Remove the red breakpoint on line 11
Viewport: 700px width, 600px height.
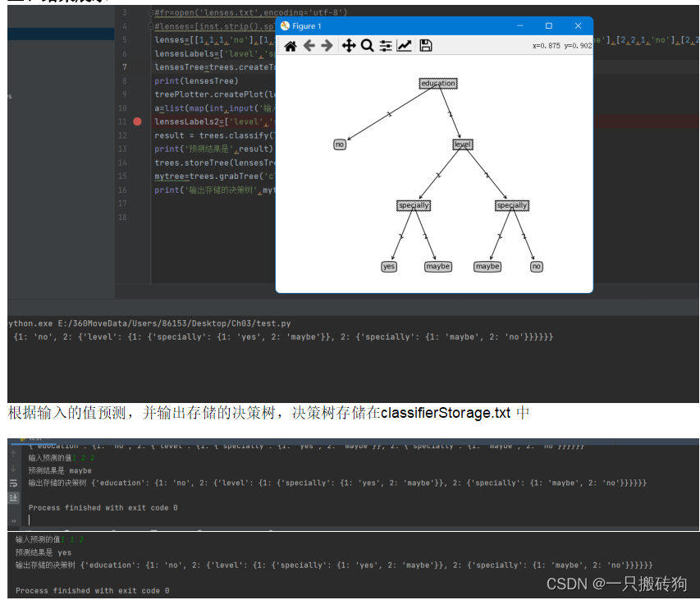tap(138, 121)
